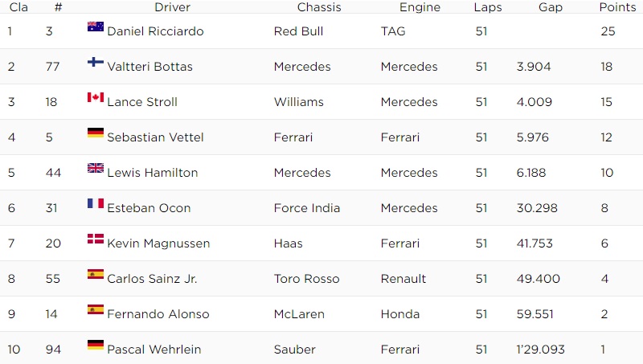Image resolution: width=643 pixels, height=364 pixels.
Task: Click the Australian flag beside Daniel Ricciardo
Action: click(96, 27)
